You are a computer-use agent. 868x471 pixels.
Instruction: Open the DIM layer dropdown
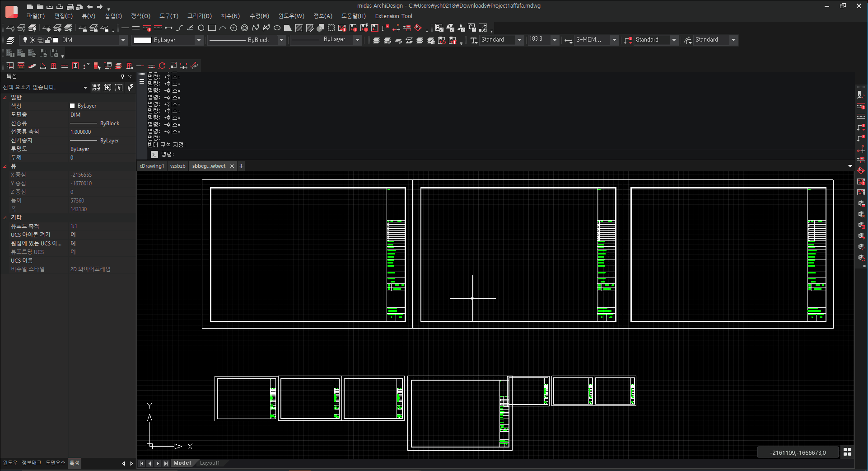click(x=122, y=40)
